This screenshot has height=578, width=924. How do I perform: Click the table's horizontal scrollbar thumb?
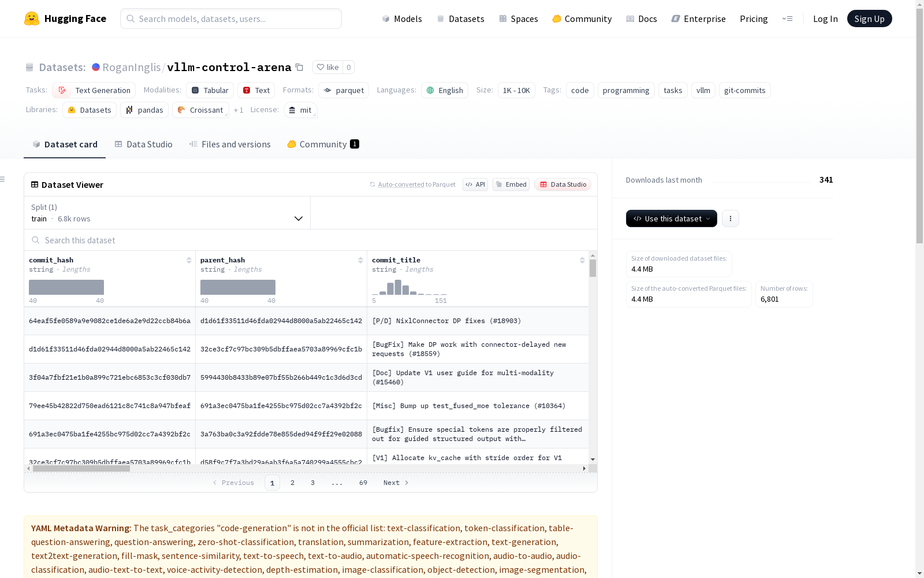[x=81, y=469]
